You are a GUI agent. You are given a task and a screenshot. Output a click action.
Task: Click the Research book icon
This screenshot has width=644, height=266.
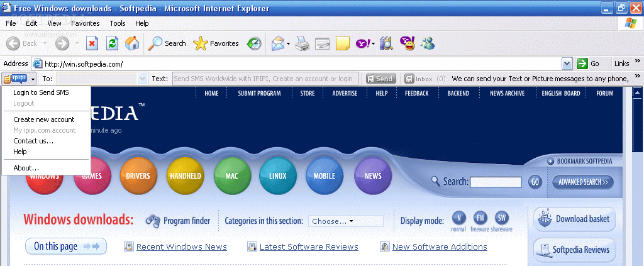pos(386,43)
